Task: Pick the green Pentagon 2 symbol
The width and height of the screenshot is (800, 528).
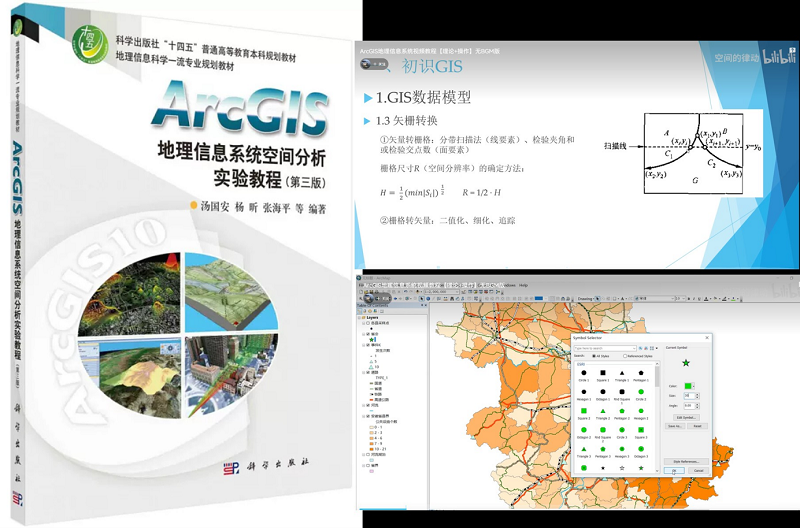Action: [622, 411]
